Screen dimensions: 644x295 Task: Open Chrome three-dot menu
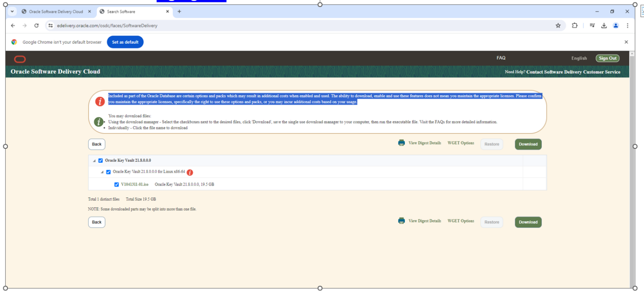point(627,26)
